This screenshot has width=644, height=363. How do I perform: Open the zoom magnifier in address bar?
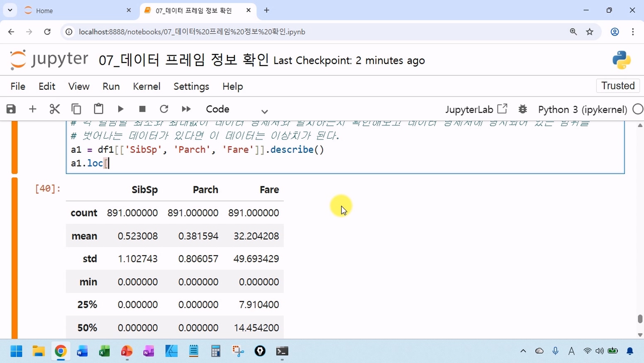pyautogui.click(x=573, y=32)
